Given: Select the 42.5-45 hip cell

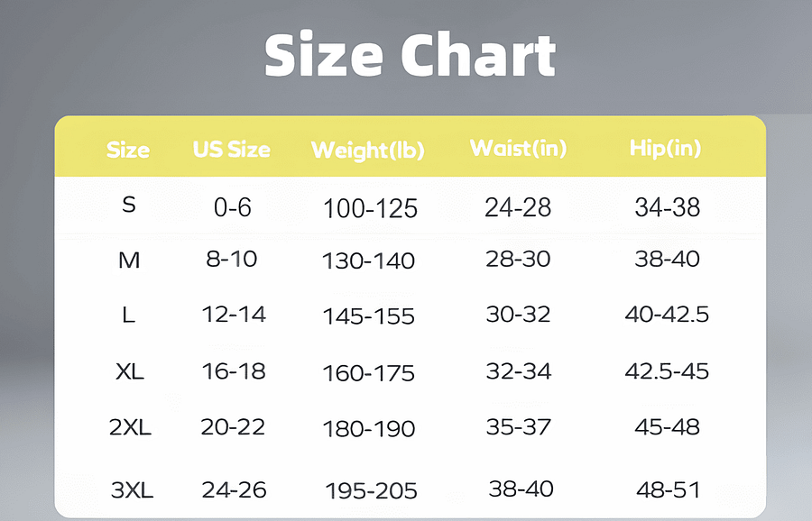Looking at the screenshot, I should point(667,371).
